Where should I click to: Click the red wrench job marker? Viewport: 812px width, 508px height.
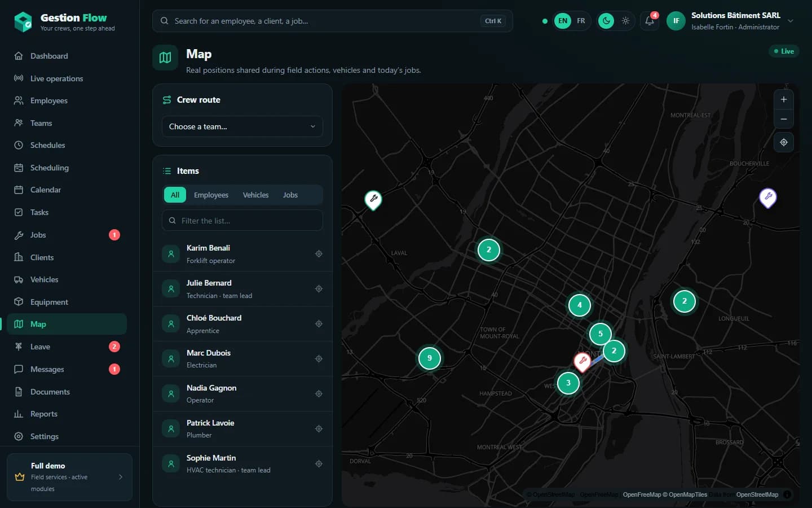582,361
